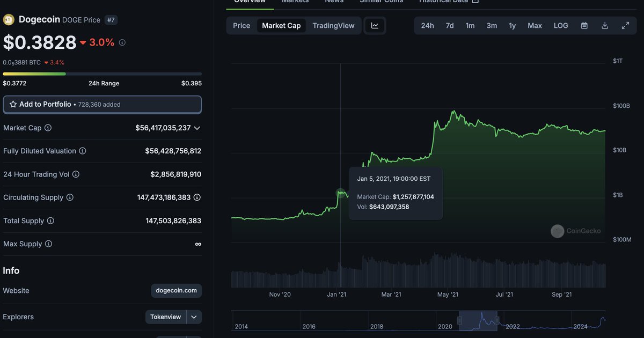Viewport: 644px width, 338px height.
Task: Click the star icon in Add to Portfolio
Action: [x=13, y=105]
